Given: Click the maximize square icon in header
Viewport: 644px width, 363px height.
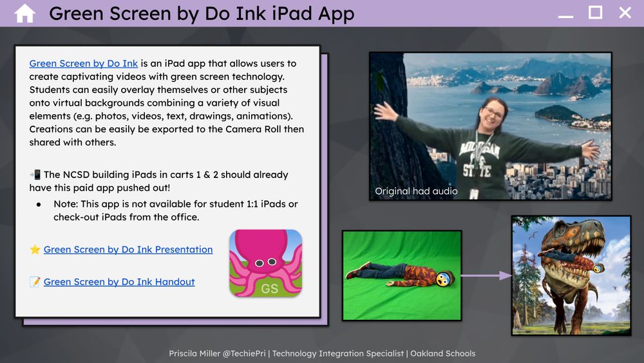Looking at the screenshot, I should tap(596, 12).
